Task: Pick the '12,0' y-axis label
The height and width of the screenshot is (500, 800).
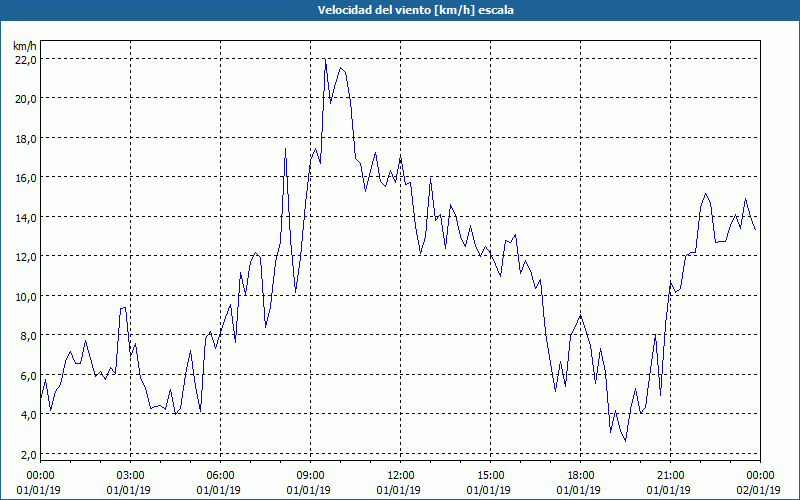Action: click(26, 257)
